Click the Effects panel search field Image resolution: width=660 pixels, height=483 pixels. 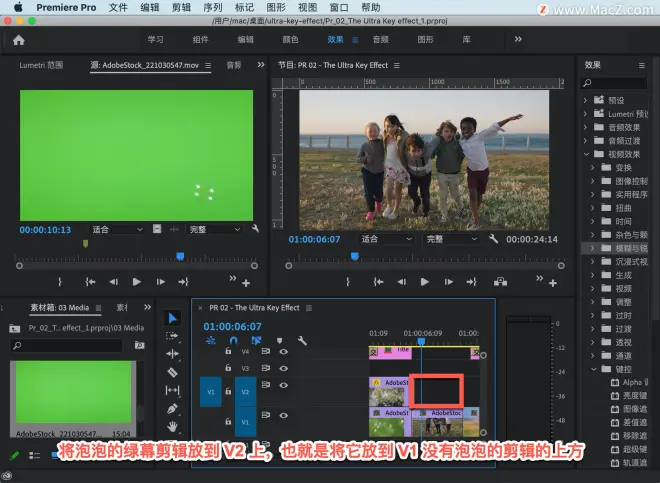(x=614, y=83)
